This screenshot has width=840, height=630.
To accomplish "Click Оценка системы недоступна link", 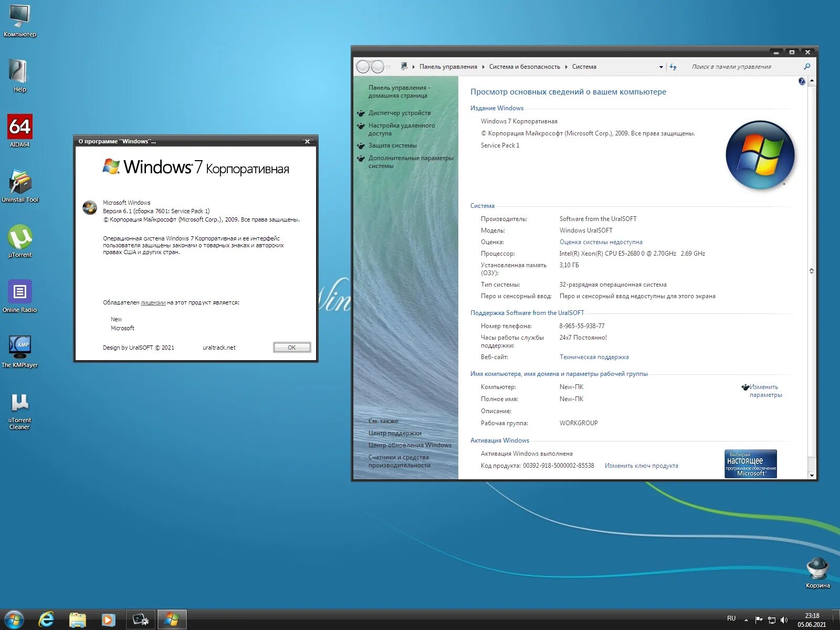I will coord(601,242).
